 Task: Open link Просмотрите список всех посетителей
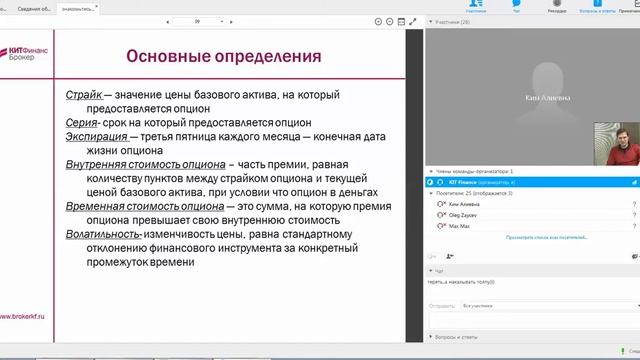(x=547, y=237)
